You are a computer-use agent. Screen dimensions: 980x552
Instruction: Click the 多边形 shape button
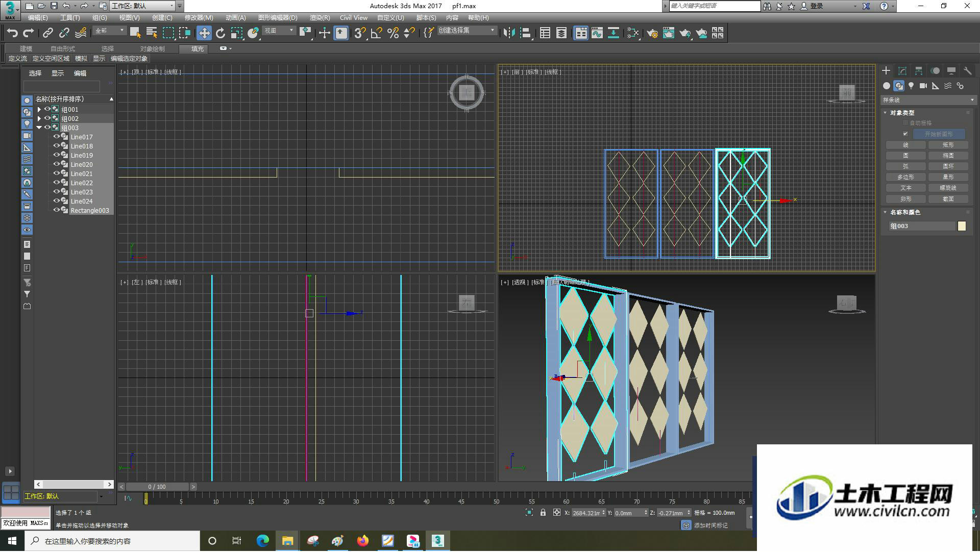coord(906,177)
